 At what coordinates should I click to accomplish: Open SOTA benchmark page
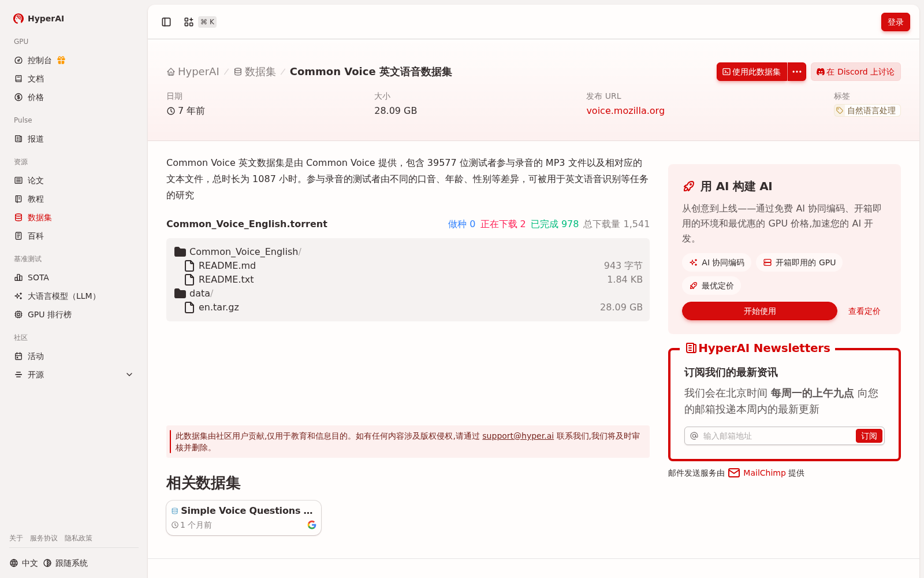click(38, 277)
